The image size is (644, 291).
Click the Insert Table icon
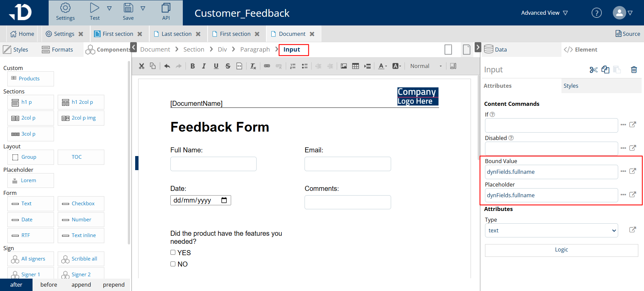point(356,66)
